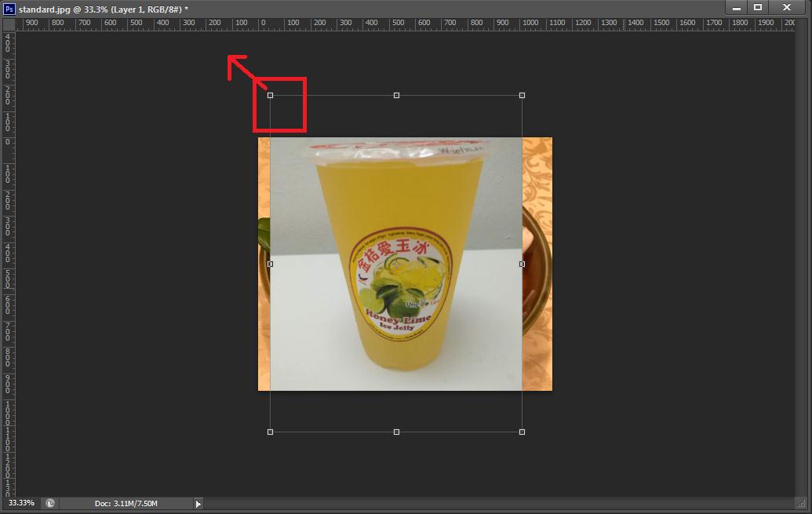Select the bottom-left transform corner handle
Viewport: 812px width, 514px height.
point(271,432)
